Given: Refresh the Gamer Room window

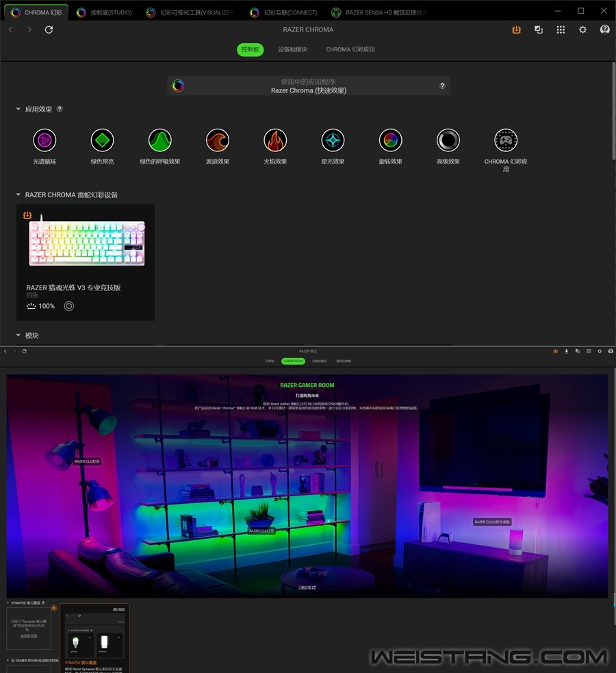Looking at the screenshot, I should [25, 351].
